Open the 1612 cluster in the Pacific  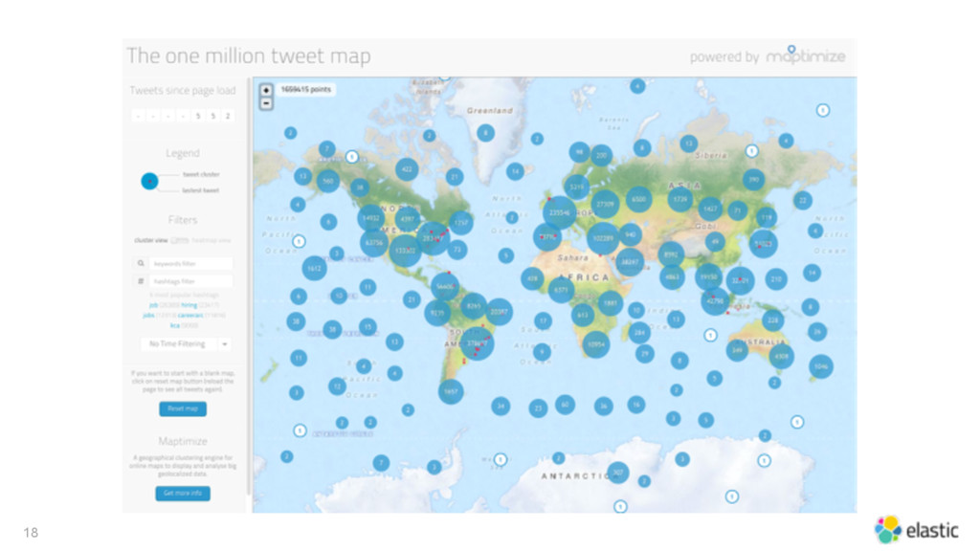(x=314, y=268)
